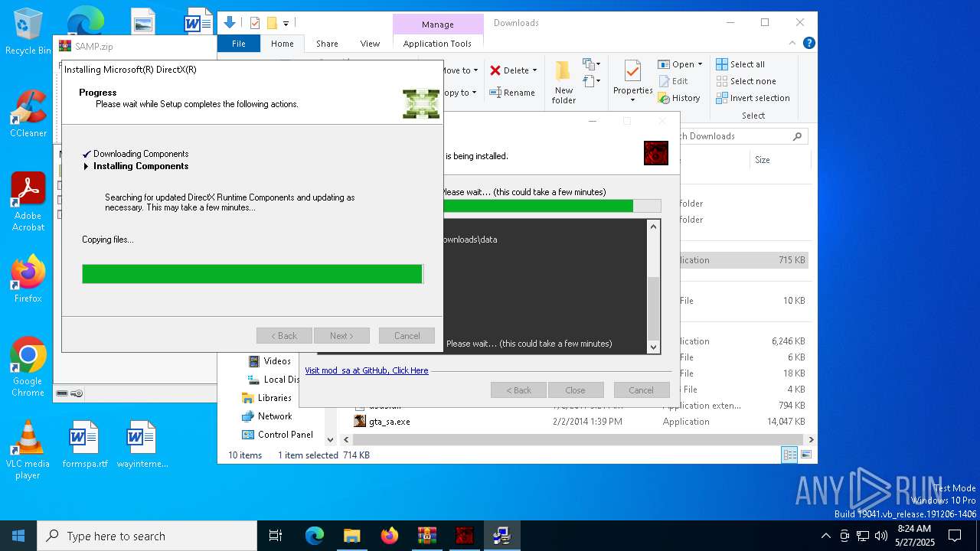Click DirectX copying files progress bar
Viewport: 980px width, 551px height.
coord(253,274)
